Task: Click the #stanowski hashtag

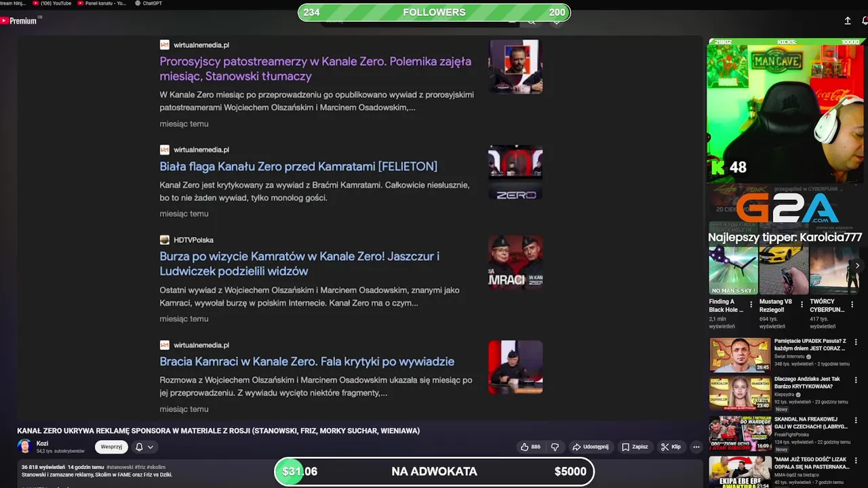Action: [x=119, y=467]
